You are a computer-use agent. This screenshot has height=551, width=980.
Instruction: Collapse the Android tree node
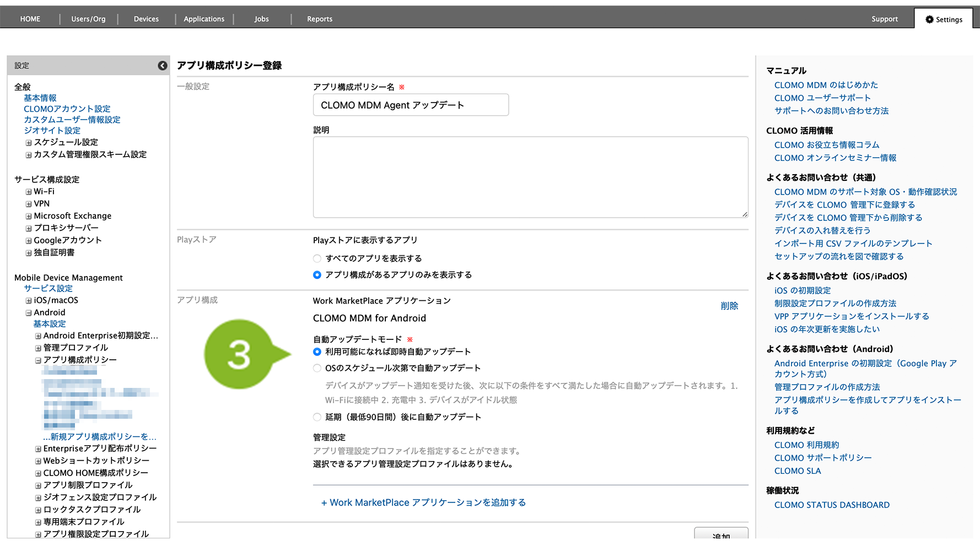(x=29, y=313)
